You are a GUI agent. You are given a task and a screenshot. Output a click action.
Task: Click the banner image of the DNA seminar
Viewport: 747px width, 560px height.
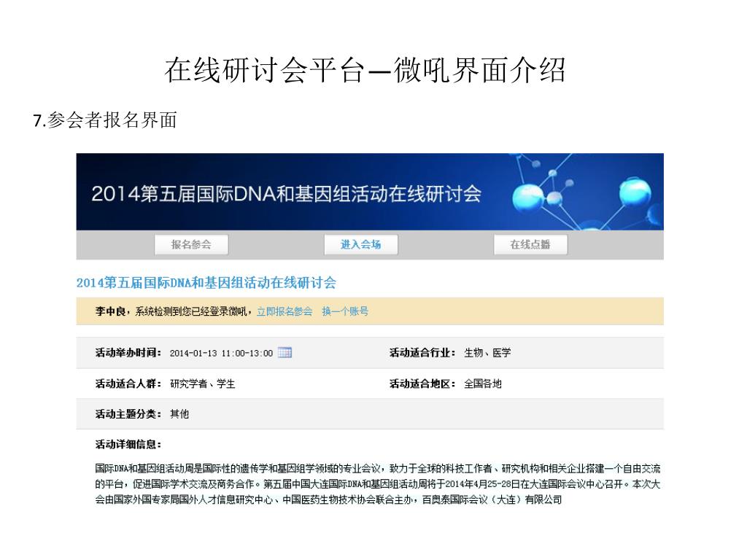point(370,192)
